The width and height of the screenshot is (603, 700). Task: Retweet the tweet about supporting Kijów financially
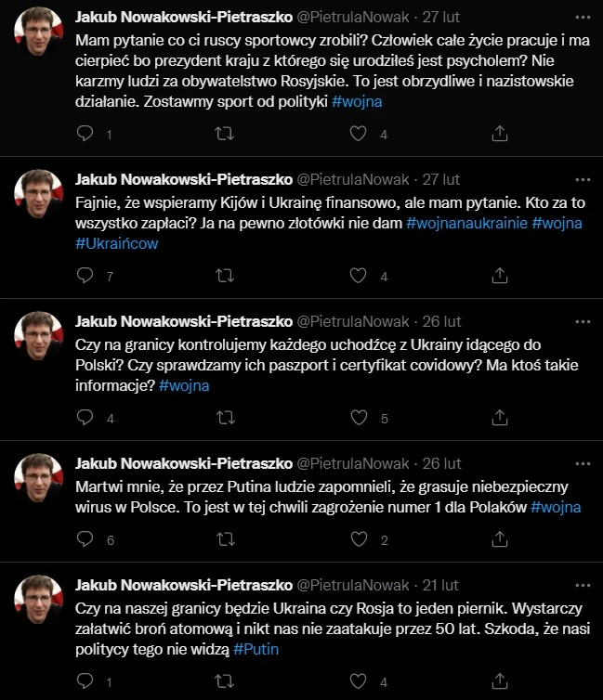(x=225, y=276)
